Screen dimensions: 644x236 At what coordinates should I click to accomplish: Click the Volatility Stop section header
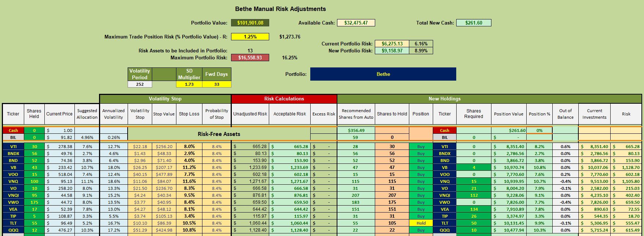[165, 99]
